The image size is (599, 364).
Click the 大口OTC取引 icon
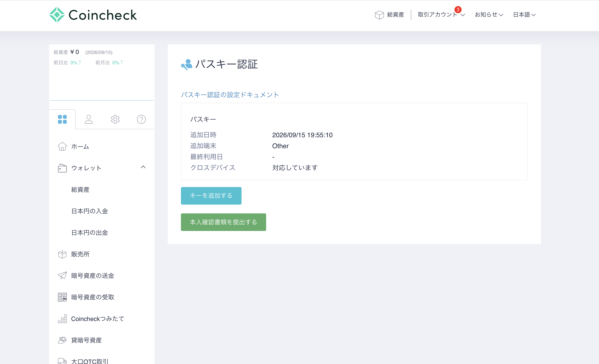(x=62, y=361)
